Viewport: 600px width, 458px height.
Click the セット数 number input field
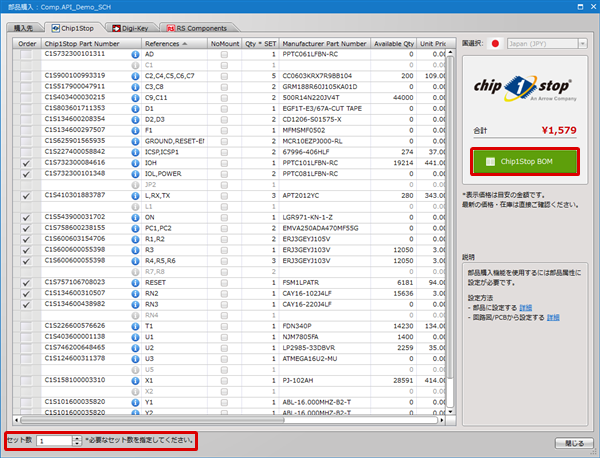point(54,441)
